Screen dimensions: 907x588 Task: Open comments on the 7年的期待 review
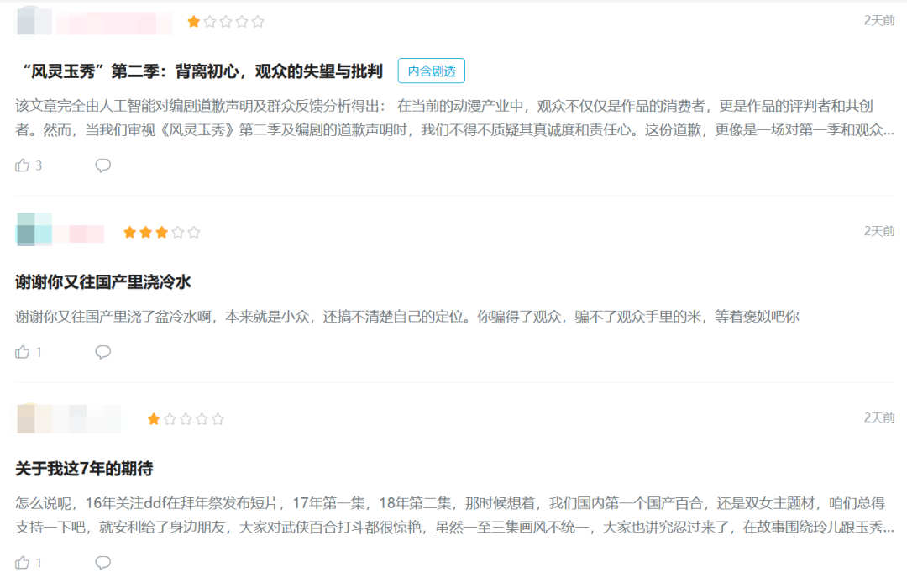click(x=102, y=562)
